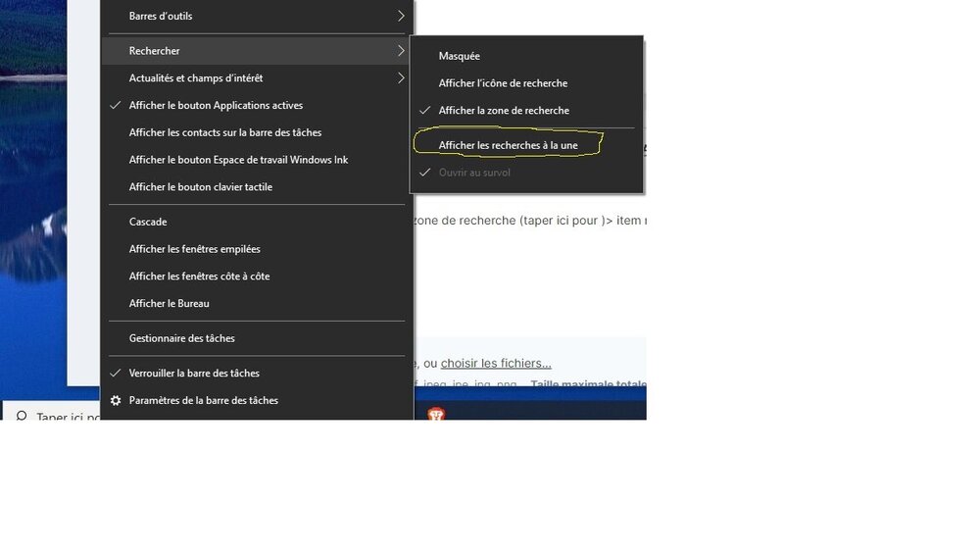Click the gear icon for taskbar settings

(x=116, y=400)
